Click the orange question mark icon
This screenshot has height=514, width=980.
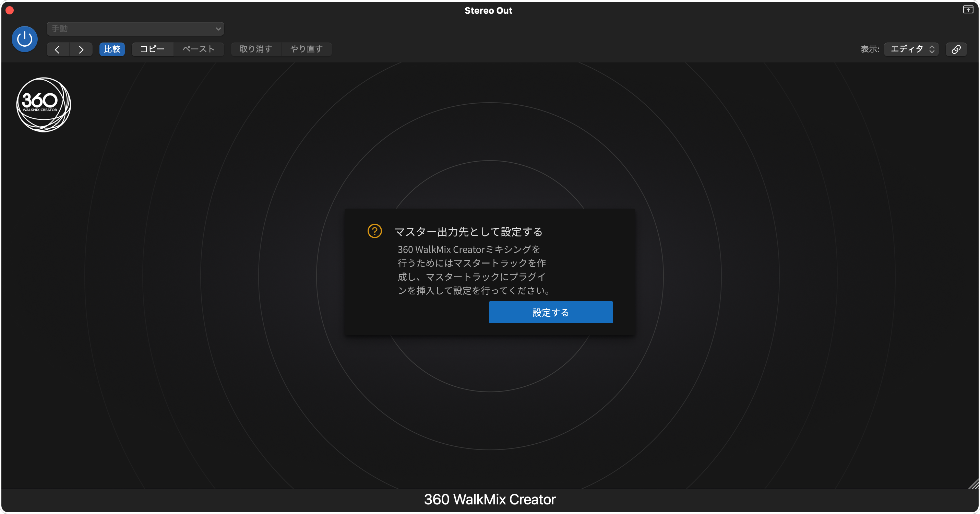pyautogui.click(x=374, y=231)
